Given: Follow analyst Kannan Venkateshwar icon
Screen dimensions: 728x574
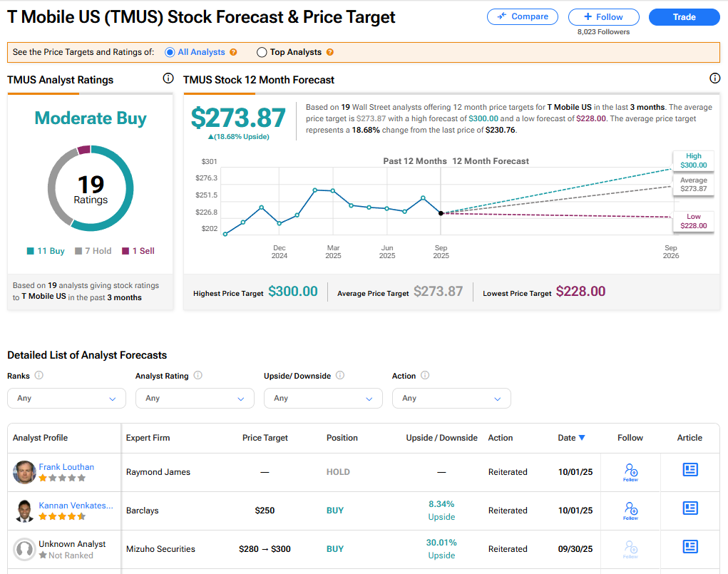Looking at the screenshot, I should pyautogui.click(x=630, y=510).
